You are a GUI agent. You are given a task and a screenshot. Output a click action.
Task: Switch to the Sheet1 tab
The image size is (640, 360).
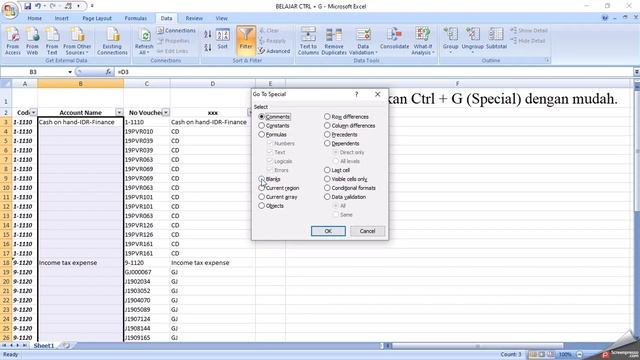pyautogui.click(x=44, y=346)
